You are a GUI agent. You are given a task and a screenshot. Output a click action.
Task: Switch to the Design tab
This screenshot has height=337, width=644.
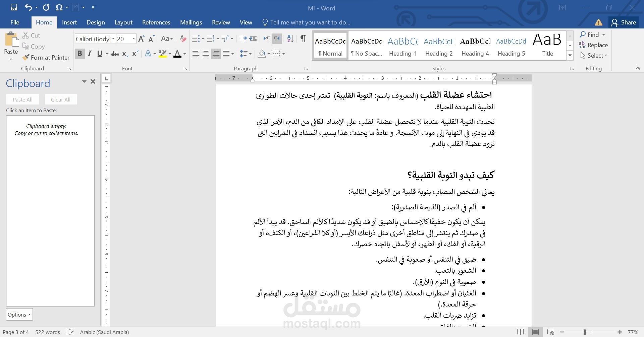click(x=96, y=22)
